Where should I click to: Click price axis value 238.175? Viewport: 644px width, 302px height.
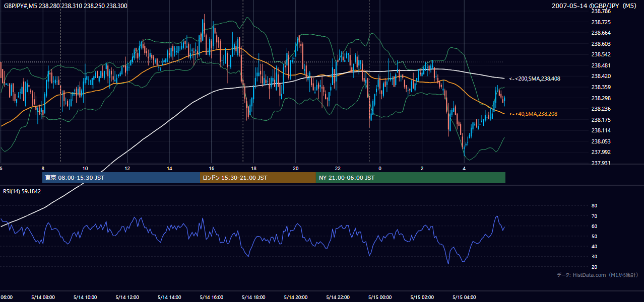(x=601, y=120)
